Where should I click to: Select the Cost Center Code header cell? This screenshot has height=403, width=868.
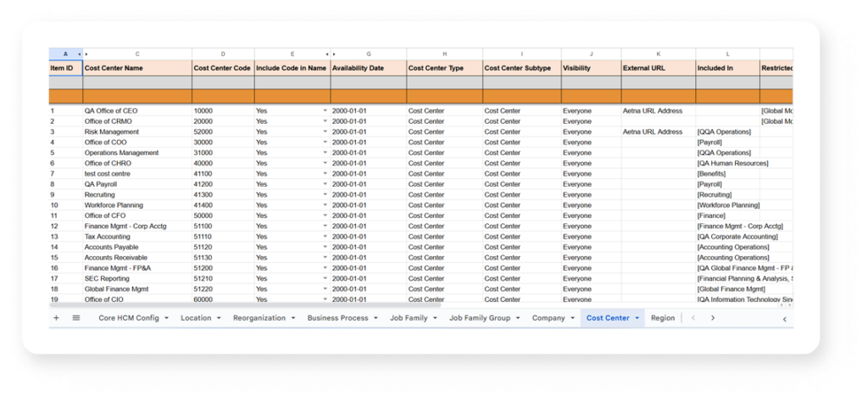[223, 68]
